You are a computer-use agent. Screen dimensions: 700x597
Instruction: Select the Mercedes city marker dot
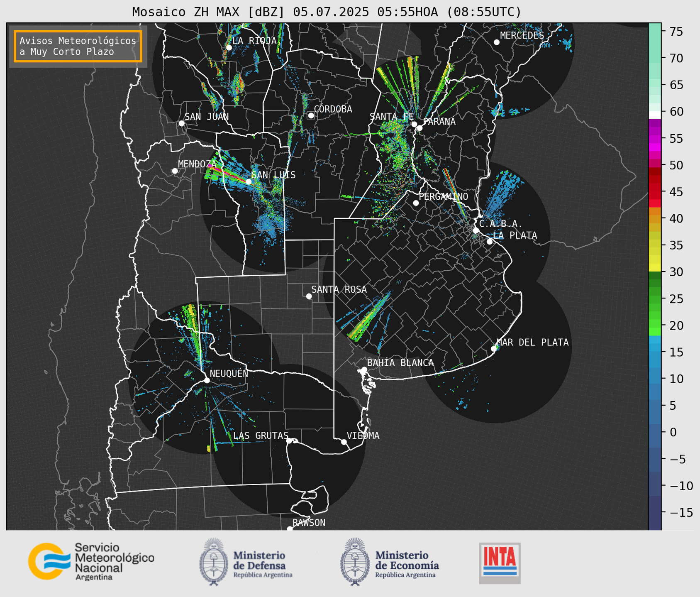[x=496, y=42]
